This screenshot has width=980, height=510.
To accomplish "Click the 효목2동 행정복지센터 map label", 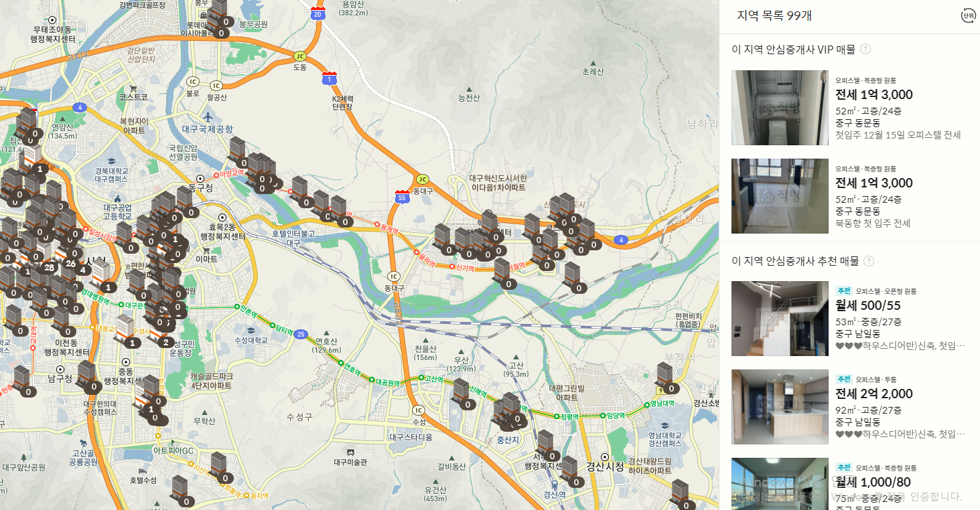I will 223,232.
